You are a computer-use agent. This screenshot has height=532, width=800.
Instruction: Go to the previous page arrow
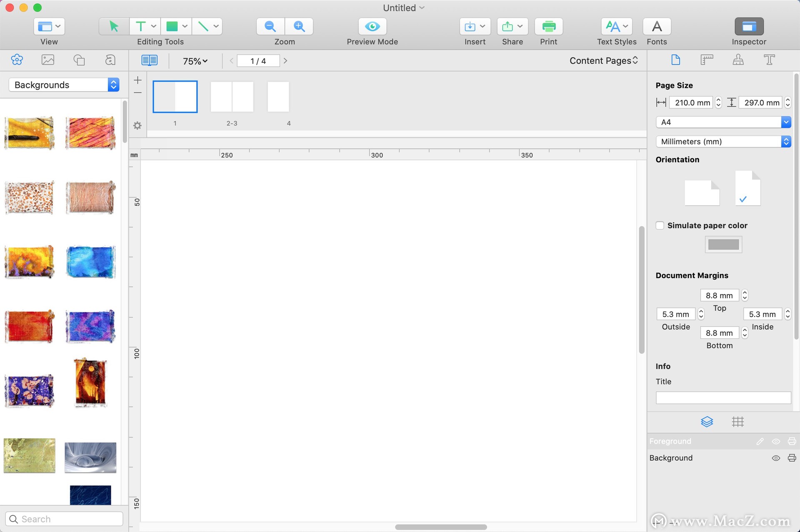click(x=231, y=61)
